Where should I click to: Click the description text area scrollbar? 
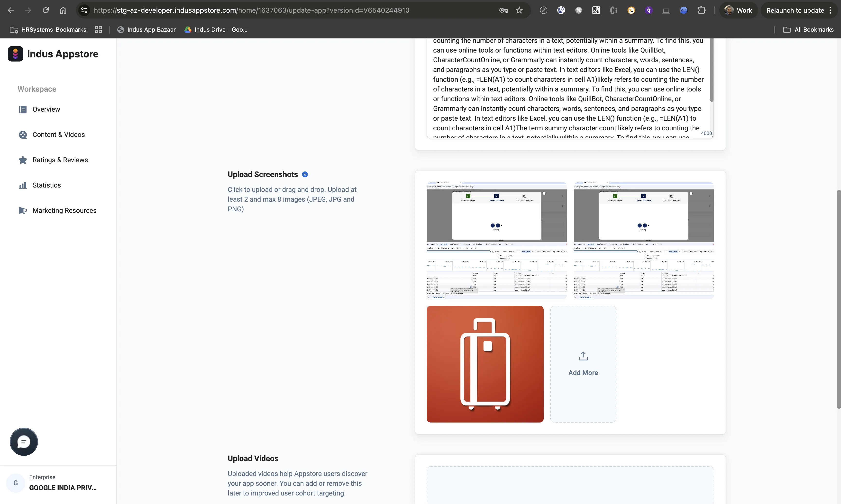(x=711, y=70)
